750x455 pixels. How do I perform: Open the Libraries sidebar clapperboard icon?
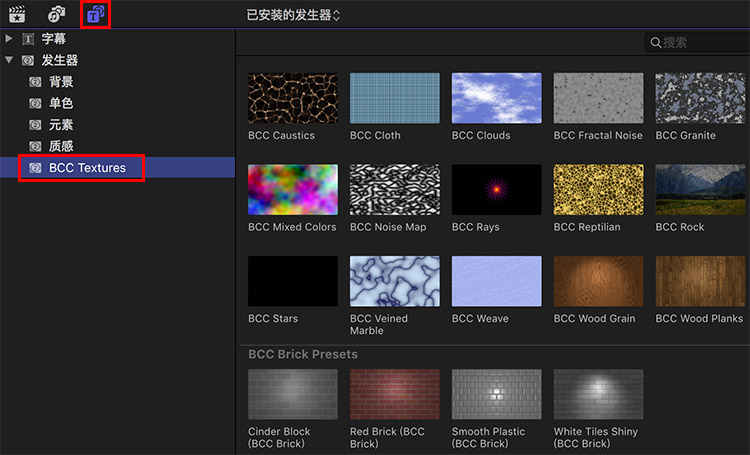click(x=17, y=14)
